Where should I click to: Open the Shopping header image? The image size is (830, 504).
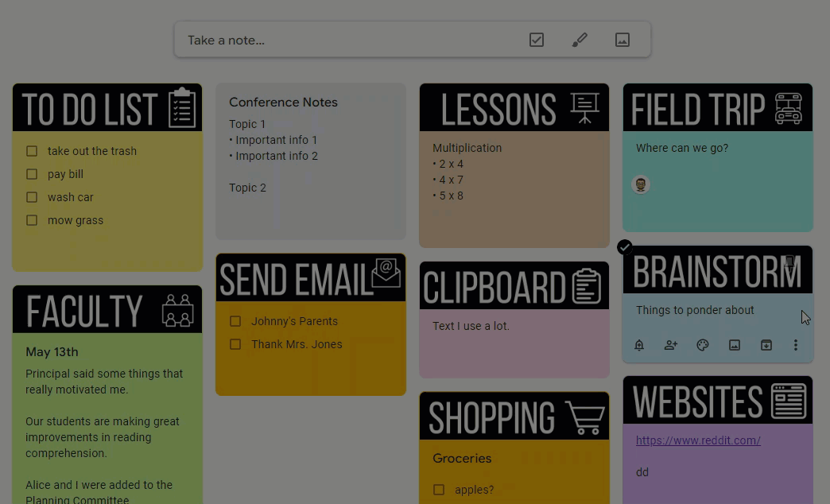coord(514,416)
